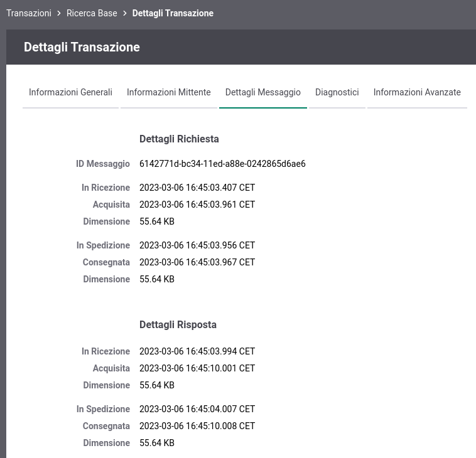Click the page title Dettagli Transazione header
The image size is (476, 458).
point(82,47)
